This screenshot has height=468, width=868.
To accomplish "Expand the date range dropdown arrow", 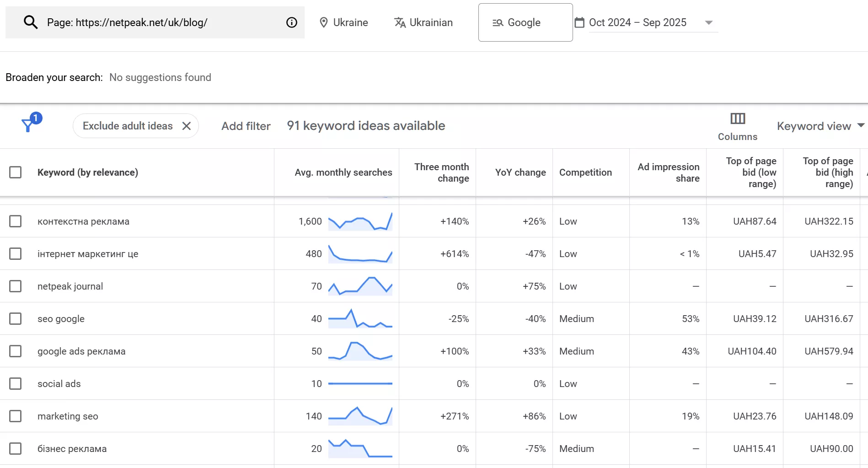I will pos(708,23).
